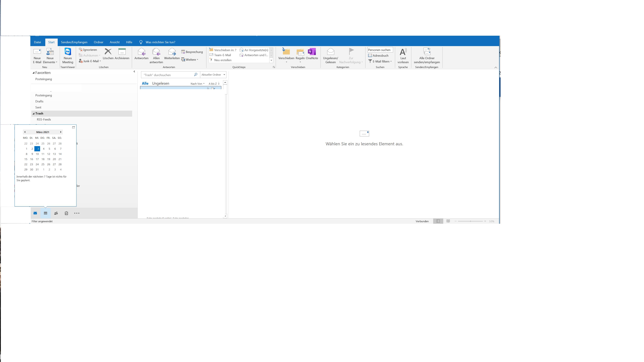Screen dimensions: 644x362
Task: Click the zoom slider in status bar
Action: 470,221
